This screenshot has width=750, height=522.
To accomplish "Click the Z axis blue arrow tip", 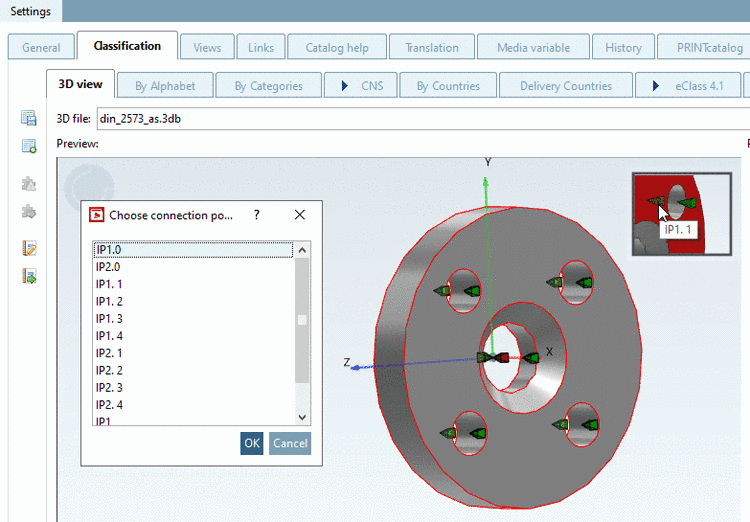I will point(356,367).
